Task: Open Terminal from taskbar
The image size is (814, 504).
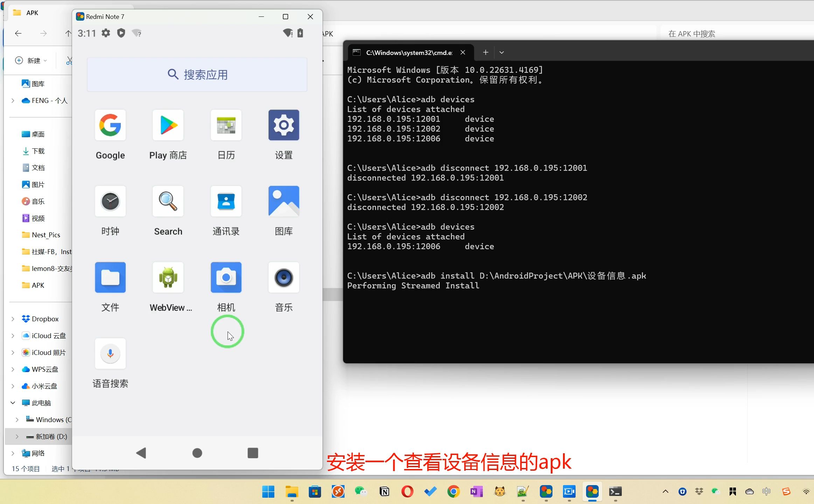Action: click(x=615, y=492)
